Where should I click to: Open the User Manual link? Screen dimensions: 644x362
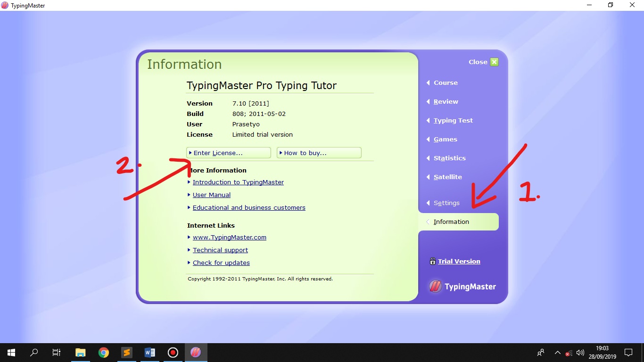[x=212, y=195]
